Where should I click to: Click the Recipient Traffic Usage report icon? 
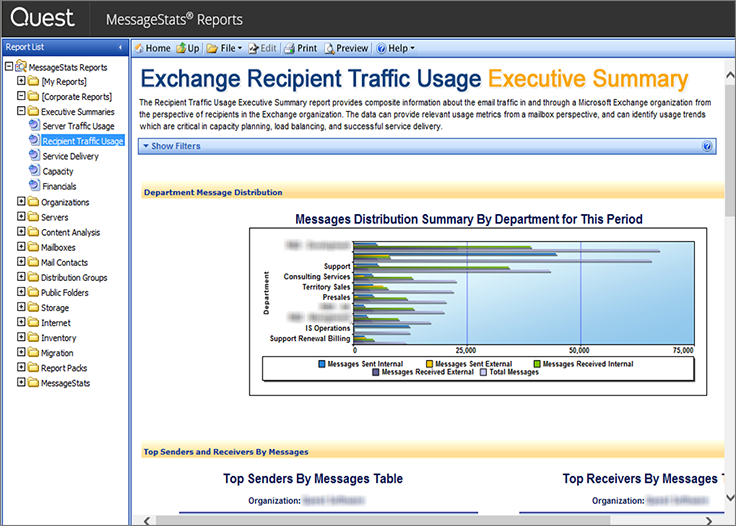click(34, 140)
